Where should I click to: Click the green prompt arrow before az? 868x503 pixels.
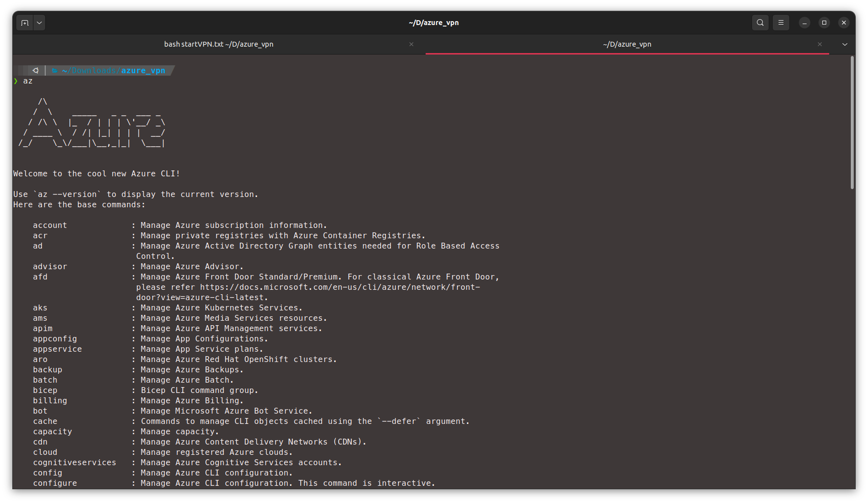[15, 81]
